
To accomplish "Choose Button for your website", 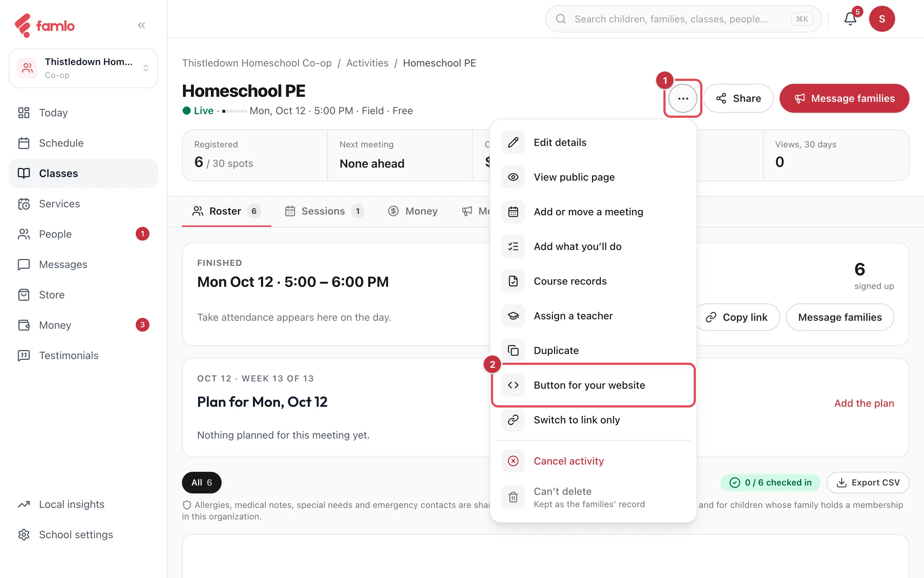I will pos(593,385).
